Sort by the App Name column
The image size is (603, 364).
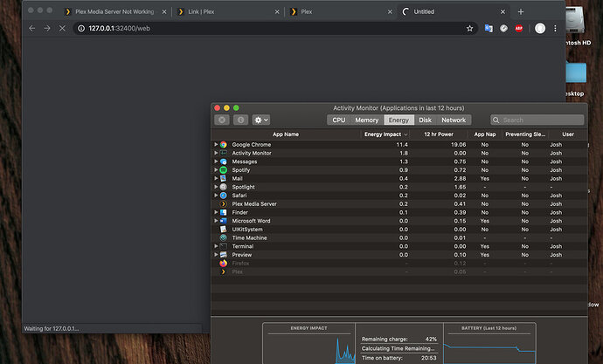pyautogui.click(x=286, y=134)
